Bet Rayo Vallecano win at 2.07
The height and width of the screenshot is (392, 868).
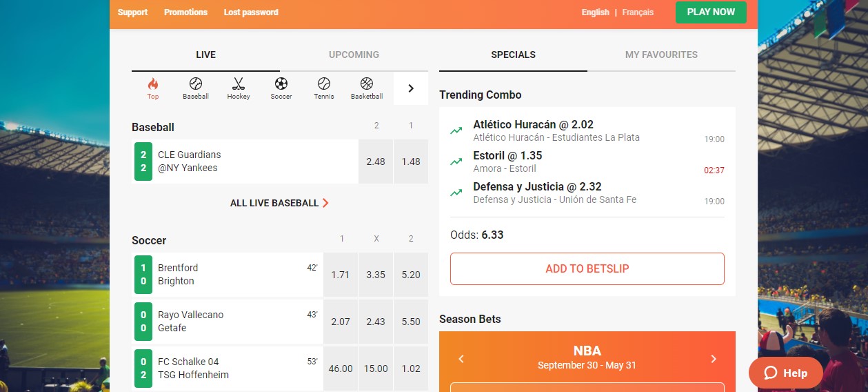coord(341,322)
